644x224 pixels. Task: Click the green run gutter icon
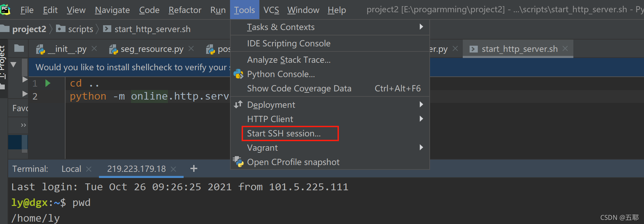48,83
